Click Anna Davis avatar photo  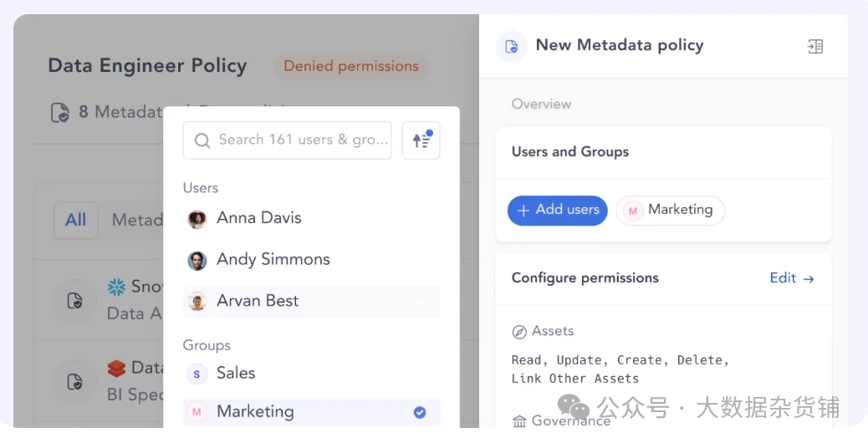click(x=197, y=219)
